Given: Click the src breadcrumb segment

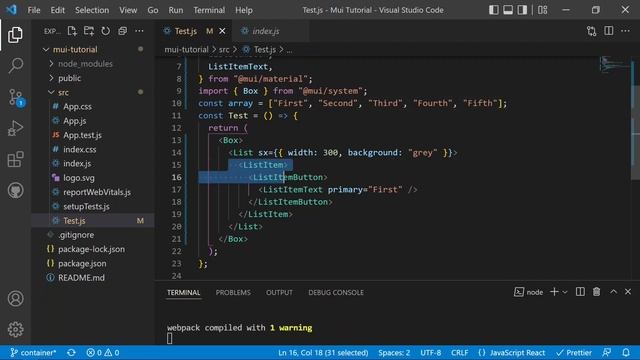Looking at the screenshot, I should (x=224, y=50).
